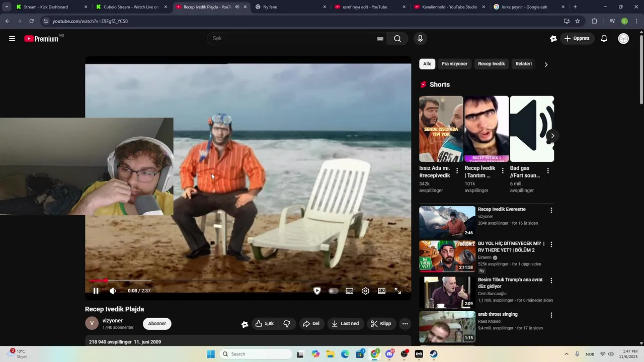Show more filter chips with right arrow
This screenshot has width=644, height=362.
(x=546, y=64)
